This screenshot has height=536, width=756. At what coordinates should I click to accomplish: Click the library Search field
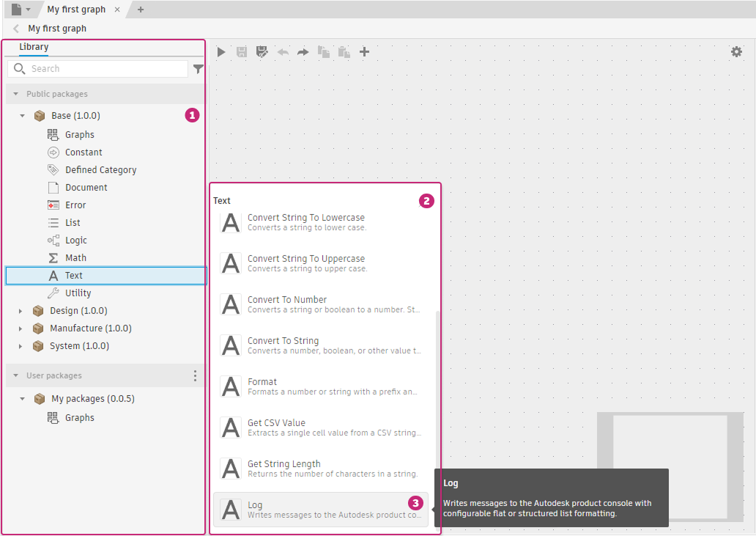click(98, 69)
